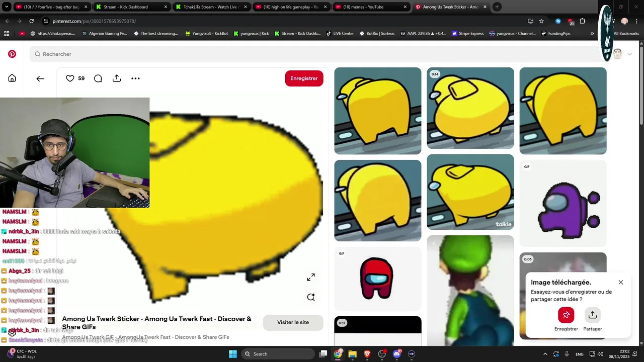Open the red crewmate GIF pin
Image resolution: width=644 pixels, height=362 pixels.
[378, 279]
